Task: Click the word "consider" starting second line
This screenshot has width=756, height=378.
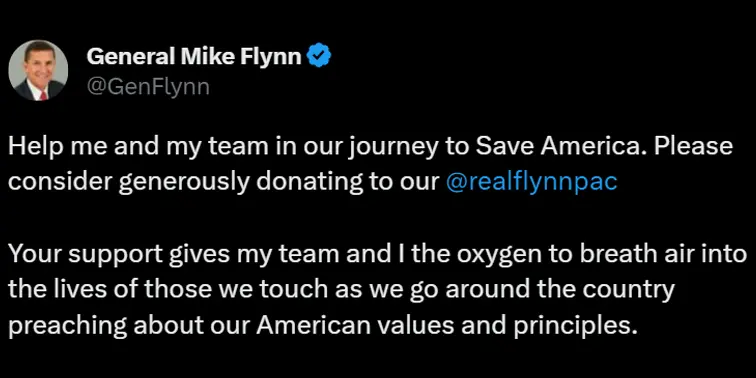Action: pyautogui.click(x=60, y=182)
